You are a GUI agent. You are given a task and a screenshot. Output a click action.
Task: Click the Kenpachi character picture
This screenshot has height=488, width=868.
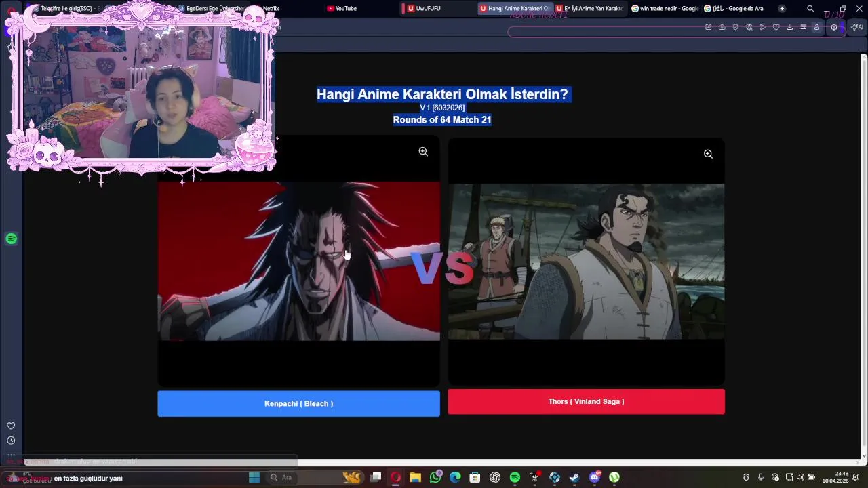point(298,261)
